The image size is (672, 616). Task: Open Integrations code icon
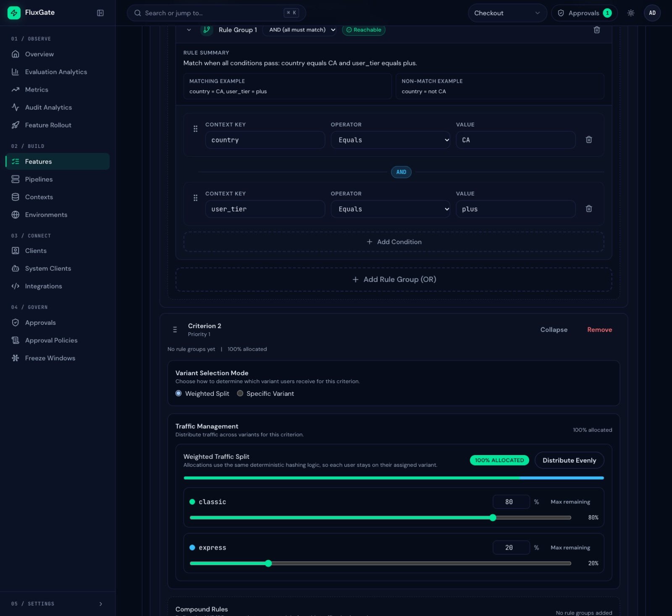coord(16,286)
